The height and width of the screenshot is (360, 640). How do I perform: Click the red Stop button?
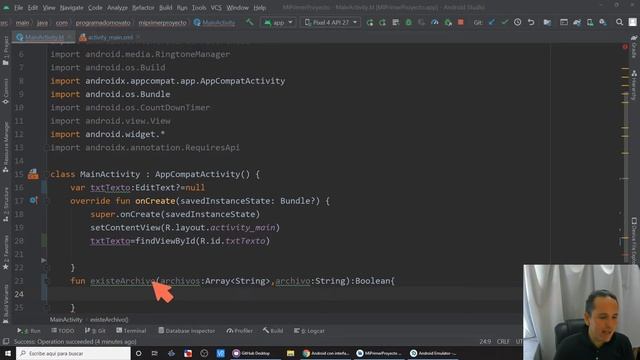pos(461,22)
